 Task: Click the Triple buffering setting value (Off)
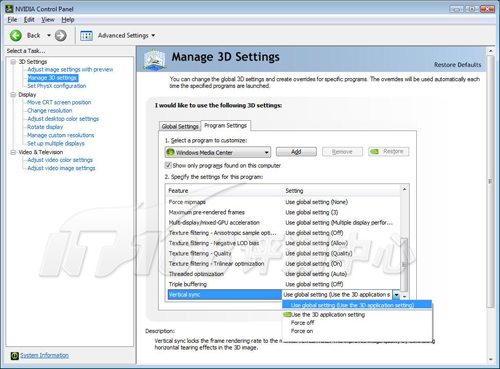pyautogui.click(x=314, y=284)
